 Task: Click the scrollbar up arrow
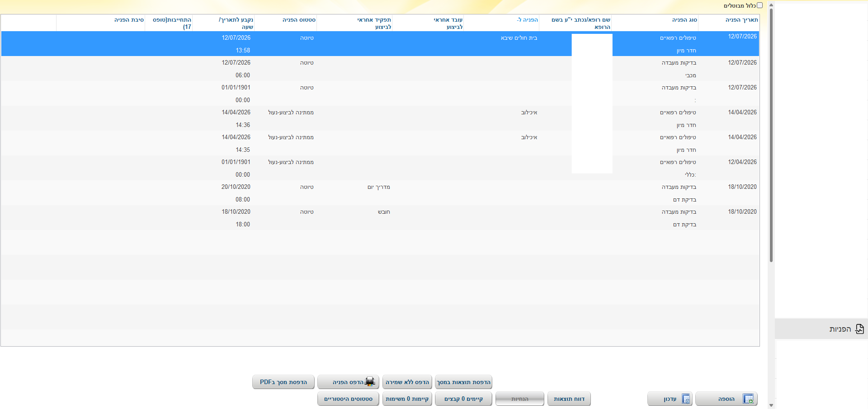pos(771,4)
